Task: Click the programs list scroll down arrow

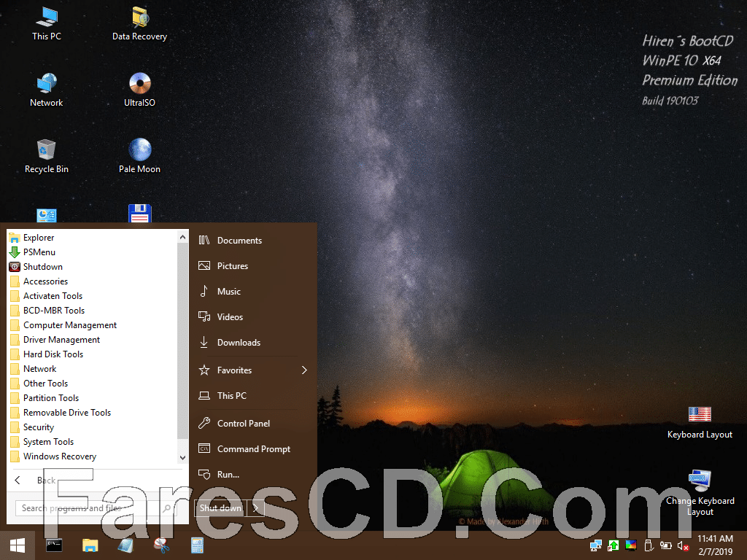Action: pos(182,458)
